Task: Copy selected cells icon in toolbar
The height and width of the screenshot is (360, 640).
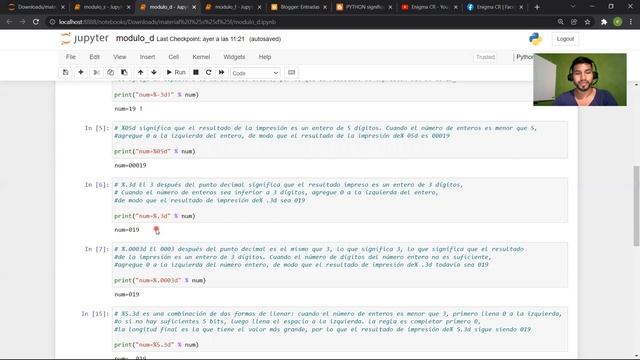Action: click(110, 73)
